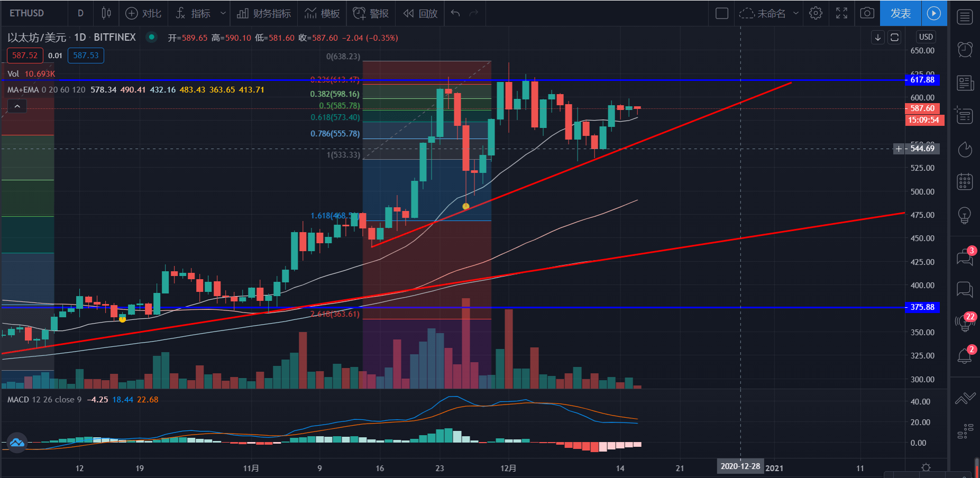The image size is (980, 478).
Task: Expand the indicator favorites dropdown arrow
Action: click(x=223, y=13)
